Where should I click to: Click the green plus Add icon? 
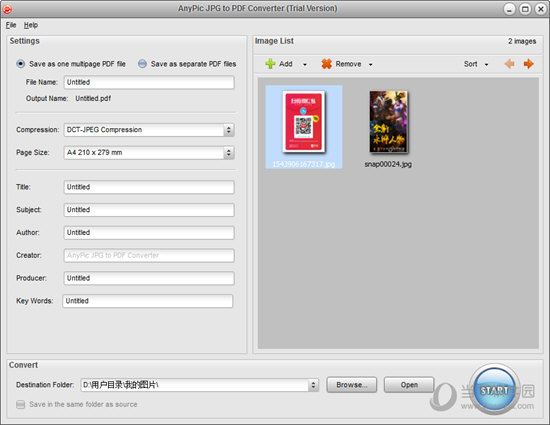click(270, 64)
